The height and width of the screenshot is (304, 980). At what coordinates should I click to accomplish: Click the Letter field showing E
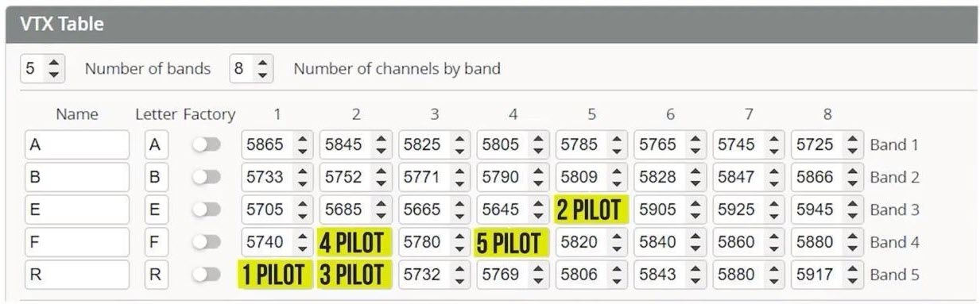coord(157,210)
